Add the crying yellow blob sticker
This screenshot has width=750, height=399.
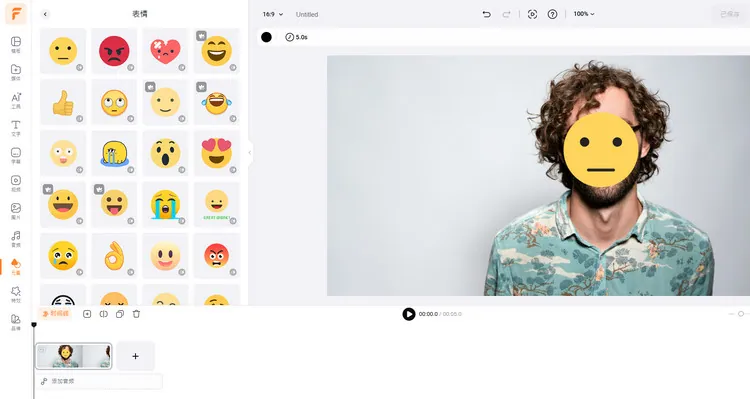point(114,153)
